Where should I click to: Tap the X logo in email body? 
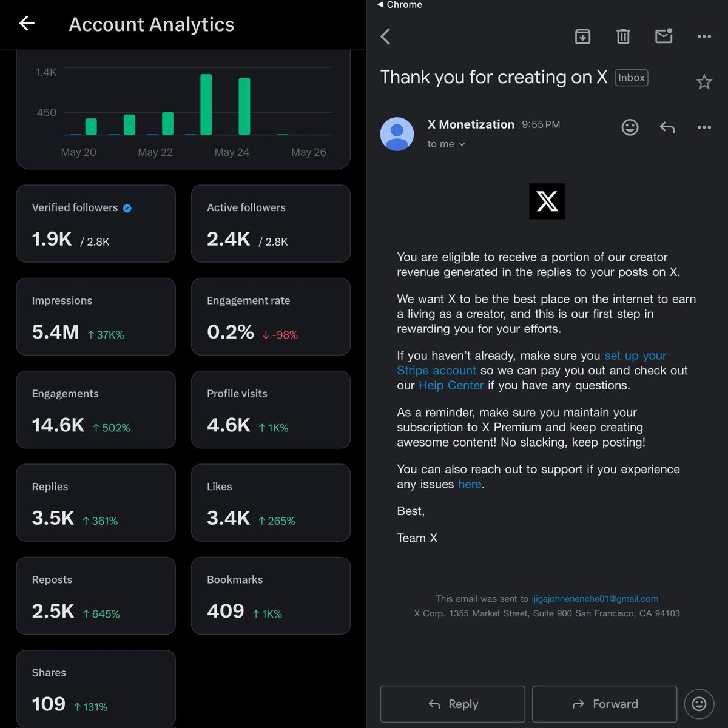coord(547,201)
